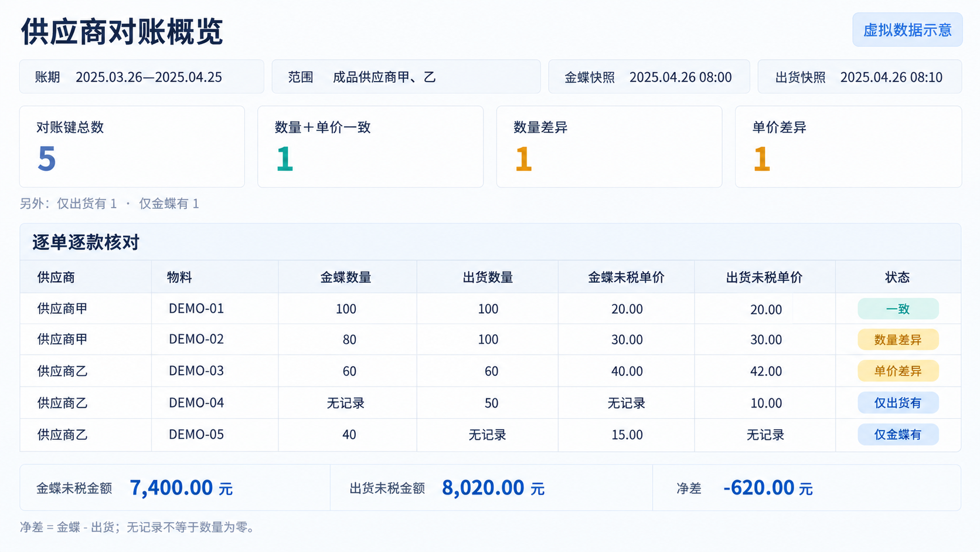Click the 单价差异 status tag on DEMO-03
The width and height of the screenshot is (980, 552).
[898, 371]
